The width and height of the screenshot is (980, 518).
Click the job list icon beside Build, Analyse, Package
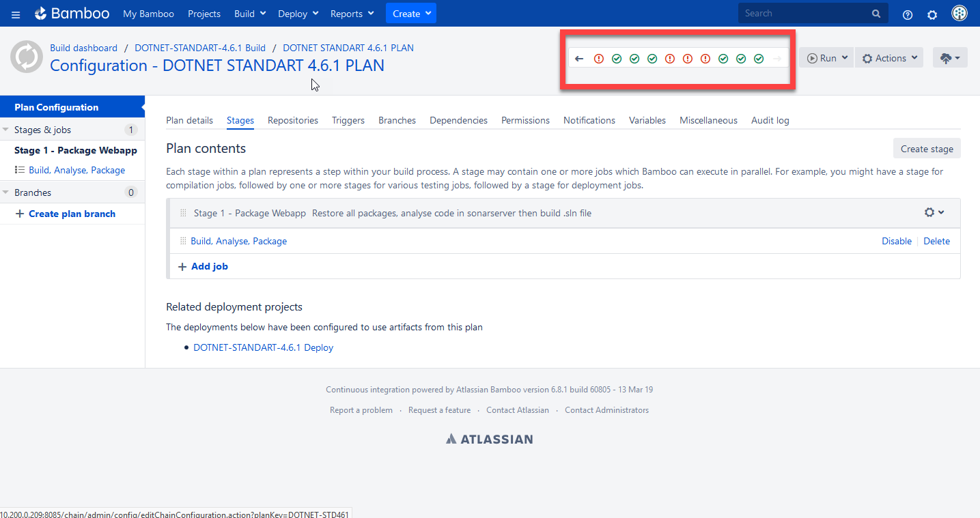pos(20,170)
